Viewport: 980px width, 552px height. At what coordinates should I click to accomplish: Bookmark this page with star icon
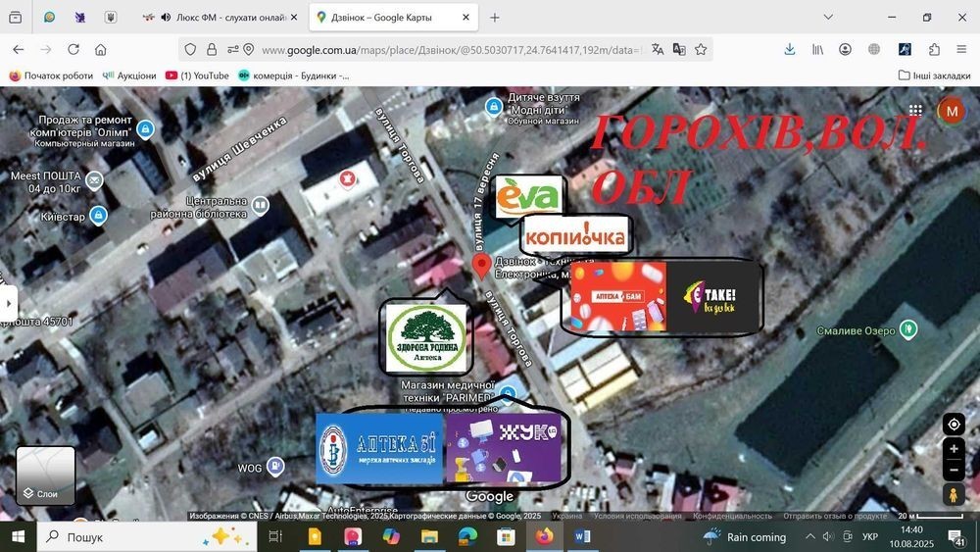click(701, 49)
